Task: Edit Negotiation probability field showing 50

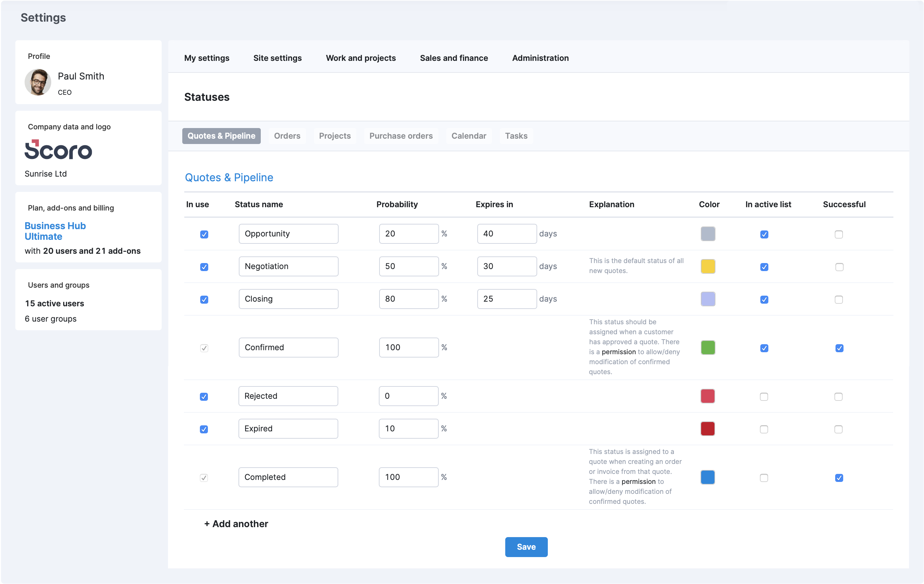Action: point(409,266)
